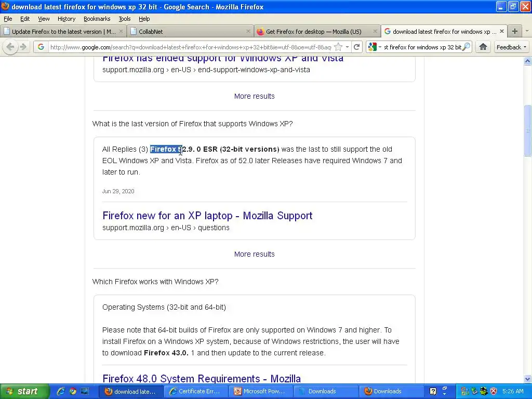532x399 pixels.
Task: Click the search box text field
Action: (x=422, y=47)
